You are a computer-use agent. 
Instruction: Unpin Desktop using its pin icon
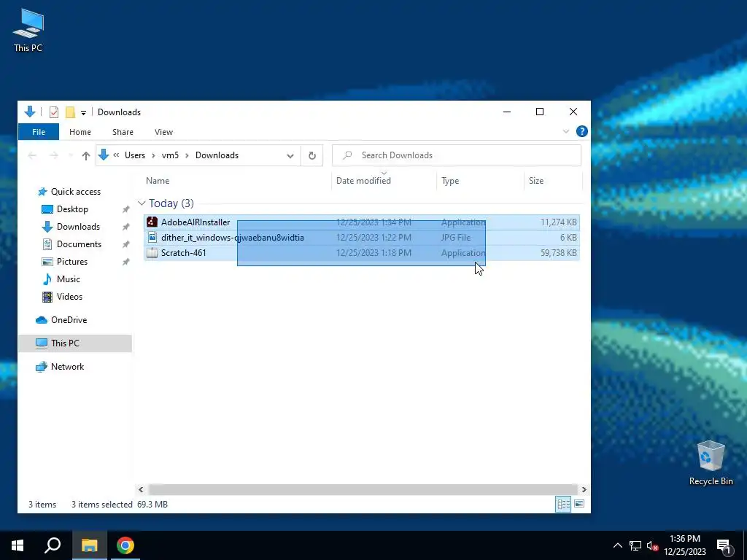tap(125, 209)
